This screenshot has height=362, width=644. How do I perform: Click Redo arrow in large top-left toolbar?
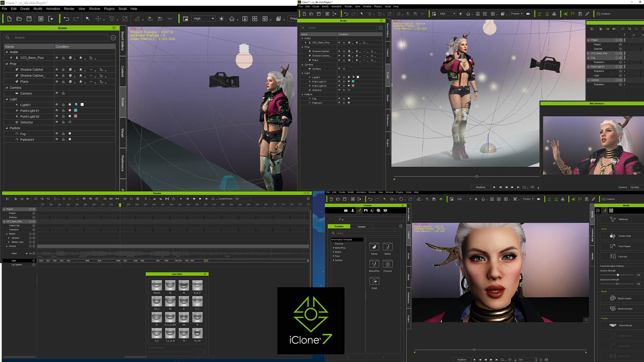76,19
